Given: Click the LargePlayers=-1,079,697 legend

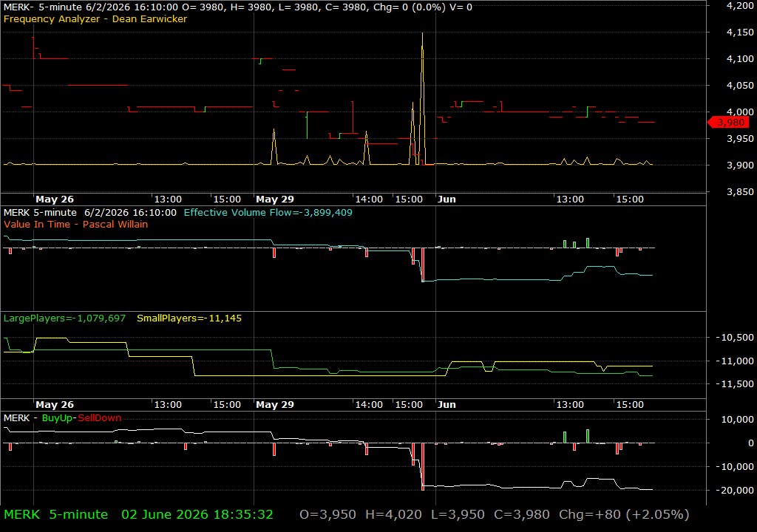Looking at the screenshot, I should tap(64, 318).
